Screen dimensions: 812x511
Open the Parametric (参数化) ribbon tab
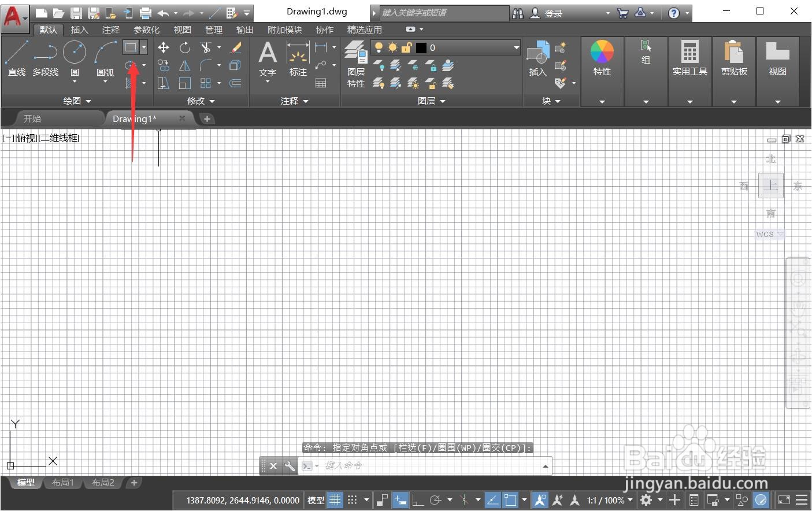click(147, 29)
